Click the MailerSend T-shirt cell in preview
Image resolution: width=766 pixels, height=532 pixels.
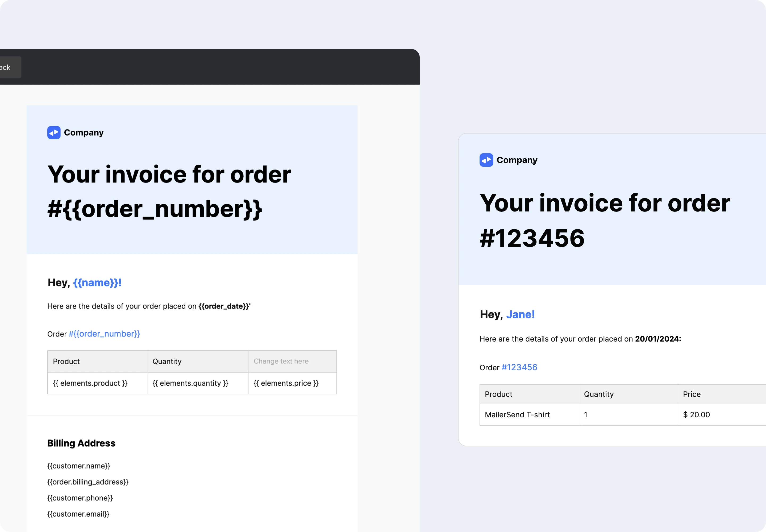point(529,415)
